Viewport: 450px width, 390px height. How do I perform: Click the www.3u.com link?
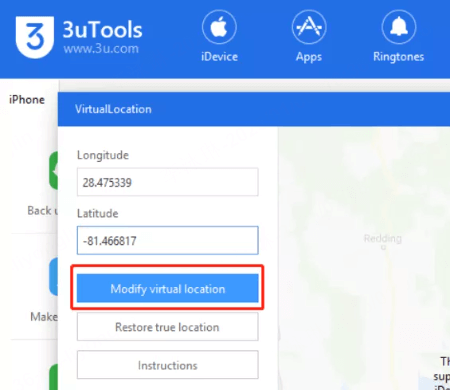101,49
